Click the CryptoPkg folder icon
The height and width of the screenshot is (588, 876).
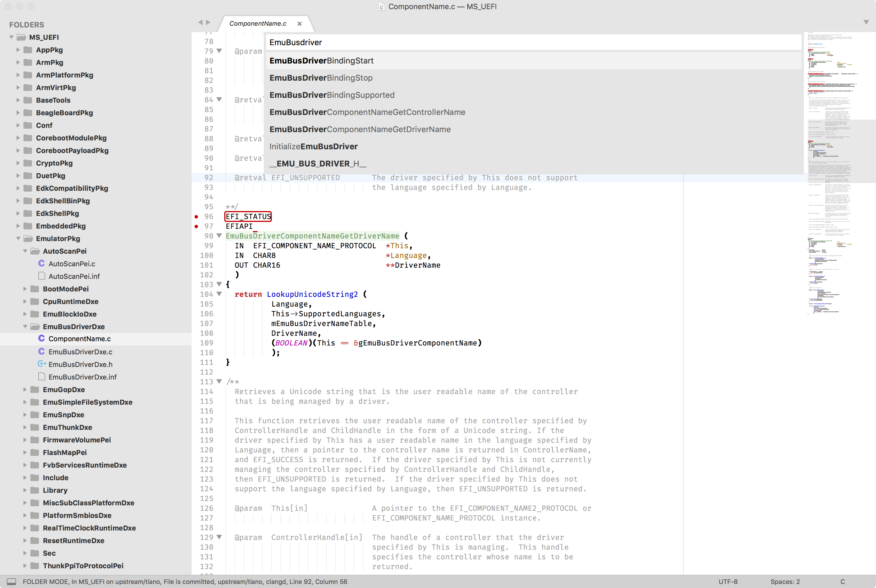(x=28, y=163)
